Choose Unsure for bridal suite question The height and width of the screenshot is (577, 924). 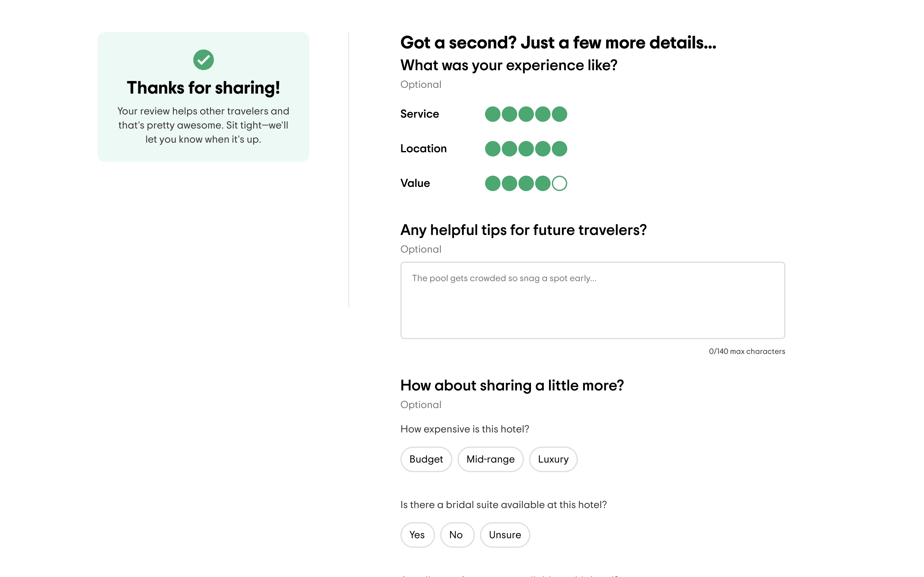505,535
